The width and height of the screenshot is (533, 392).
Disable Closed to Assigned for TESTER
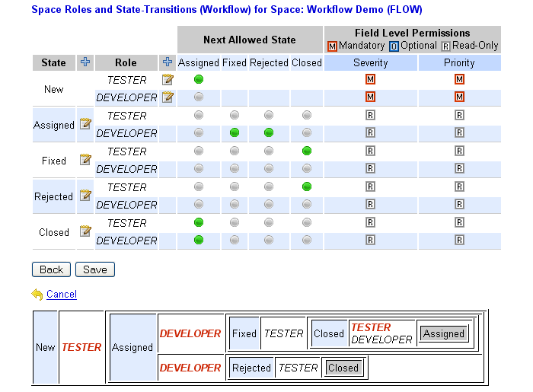199,222
